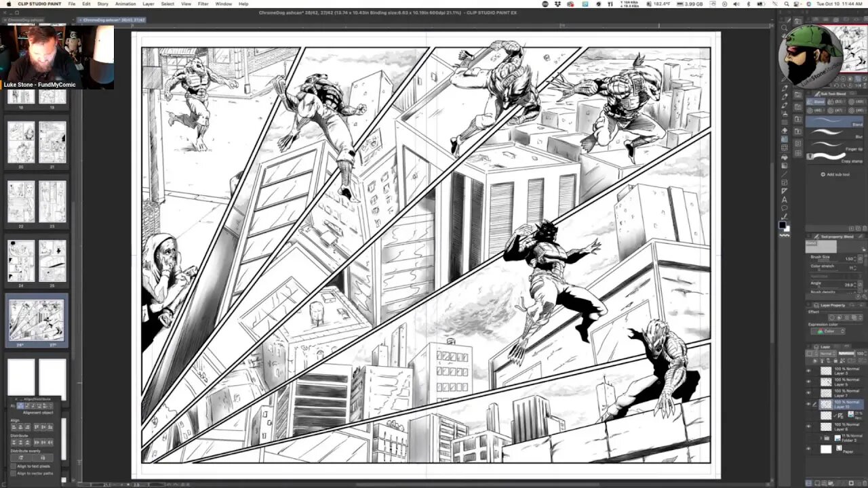This screenshot has width=868, height=488.
Task: Select the Text tool (A icon)
Action: [x=785, y=199]
